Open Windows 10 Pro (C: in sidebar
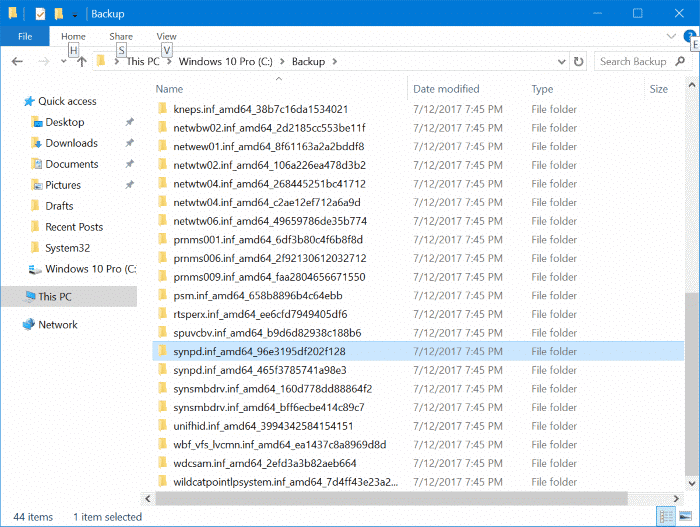The image size is (700, 527). click(x=90, y=269)
